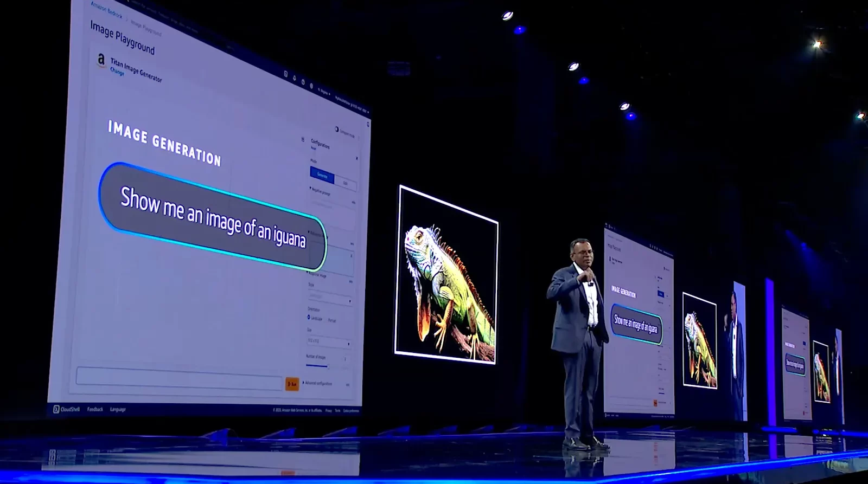Screen dimensions: 868x484
Task: Click the CloudShell icon in footer
Action: pos(56,409)
